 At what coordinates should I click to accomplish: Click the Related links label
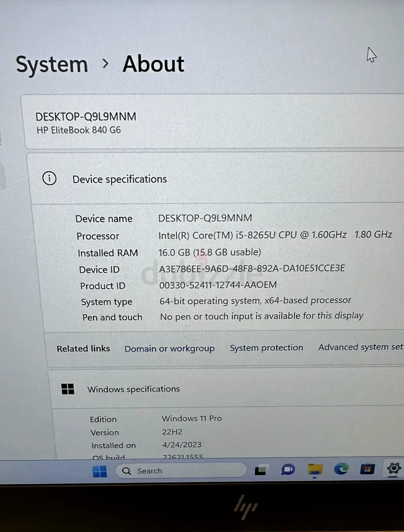pos(83,349)
